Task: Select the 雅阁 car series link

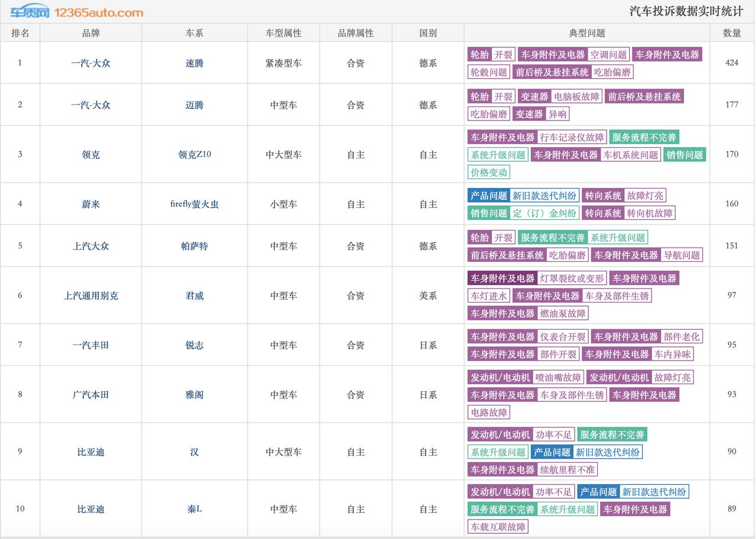Action: coord(194,395)
